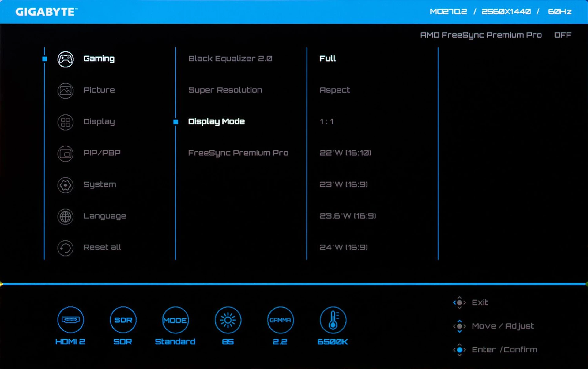Viewport: 588px width, 369px height.
Task: Choose the 22"W (16:10) option
Action: pyautogui.click(x=345, y=153)
